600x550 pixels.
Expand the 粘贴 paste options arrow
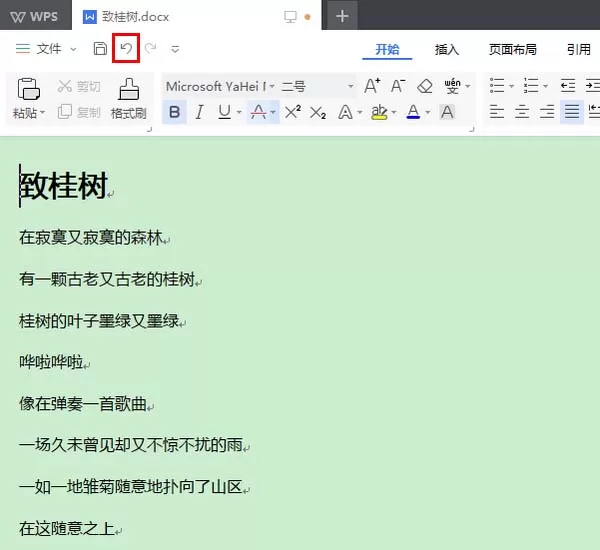point(42,113)
